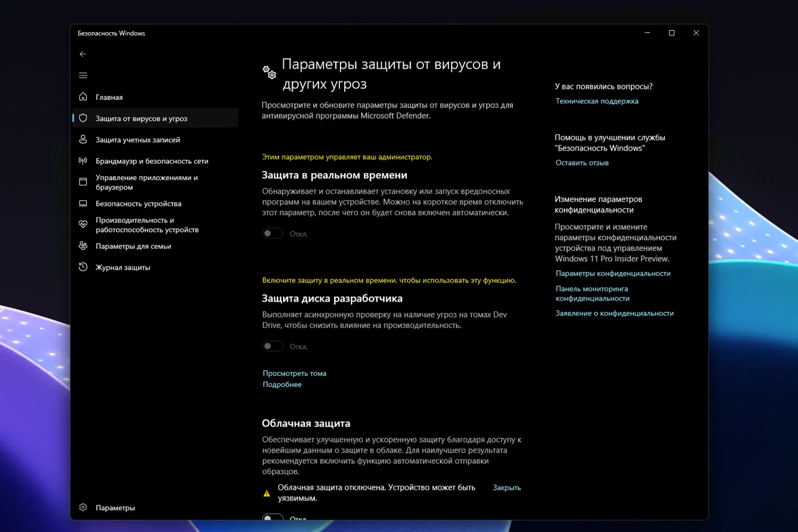Click the antenna icon for firewall
The width and height of the screenshot is (798, 532).
pos(83,161)
